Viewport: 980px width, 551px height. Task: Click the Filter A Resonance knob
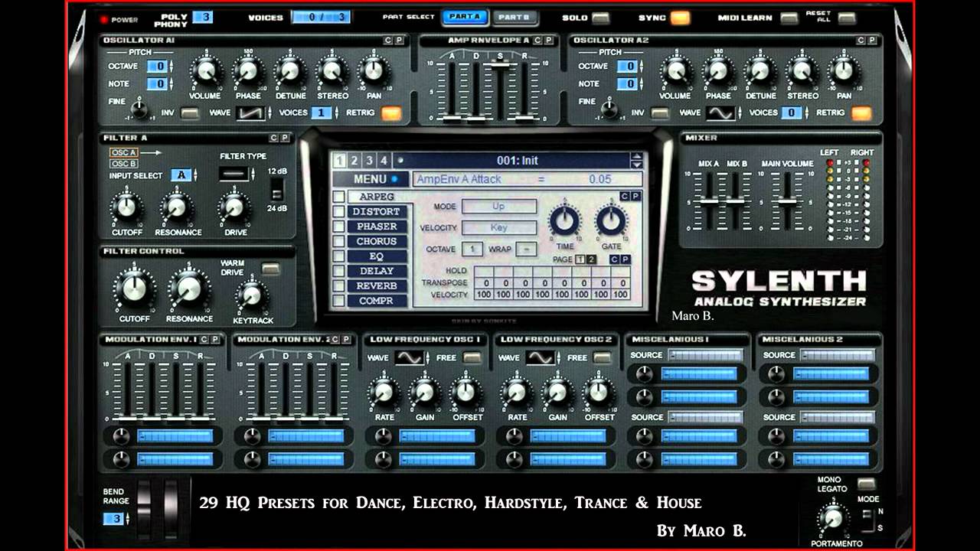tap(177, 207)
